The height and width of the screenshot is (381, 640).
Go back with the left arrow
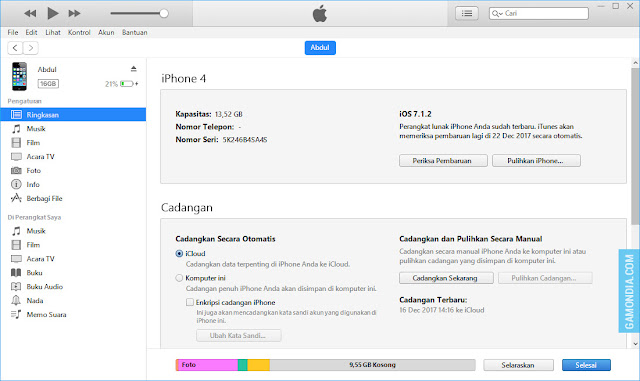[x=15, y=48]
